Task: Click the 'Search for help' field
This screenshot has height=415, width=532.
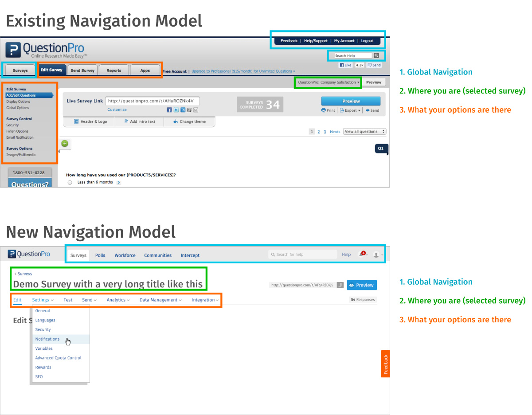Action: [303, 254]
